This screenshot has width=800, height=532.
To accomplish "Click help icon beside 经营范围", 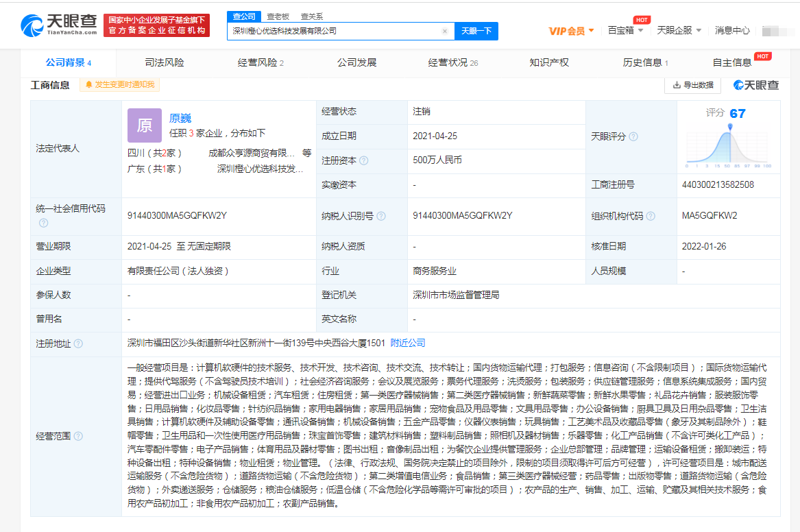I will coord(78,437).
